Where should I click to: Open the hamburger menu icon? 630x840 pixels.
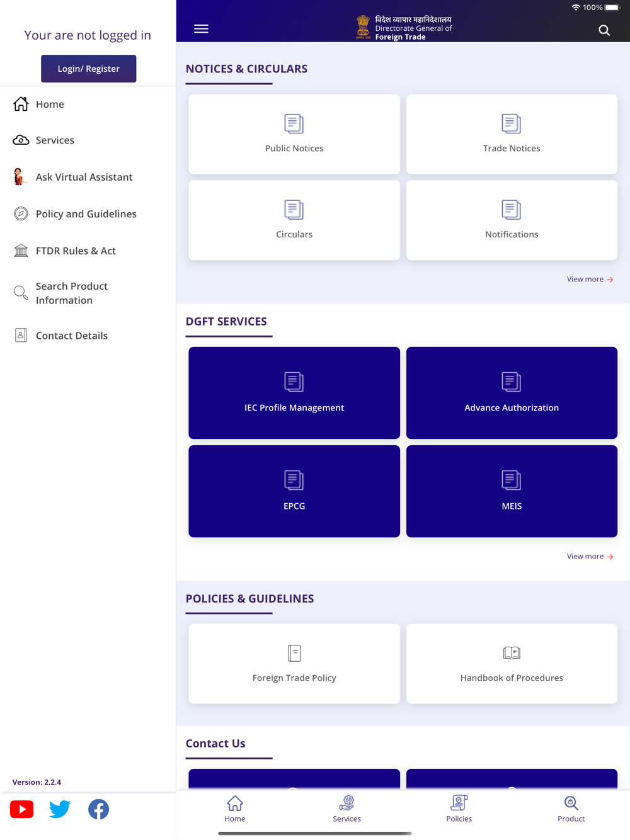(201, 29)
